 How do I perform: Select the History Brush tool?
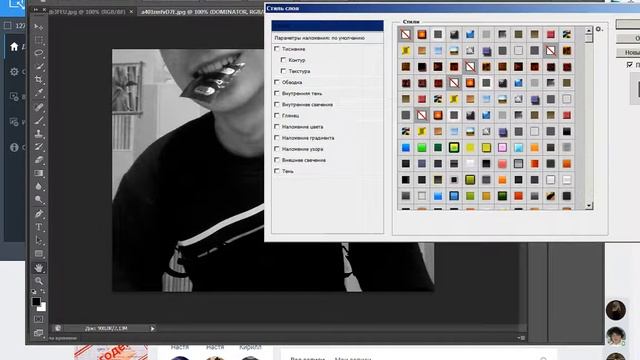39,147
